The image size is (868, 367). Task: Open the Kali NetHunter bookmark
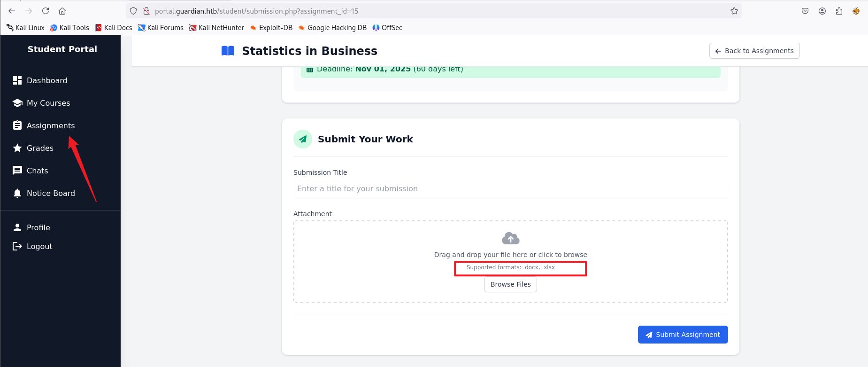coord(216,28)
